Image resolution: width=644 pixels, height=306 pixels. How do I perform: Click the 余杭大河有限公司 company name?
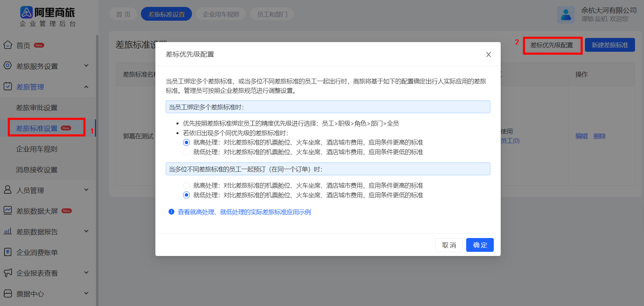(609, 10)
